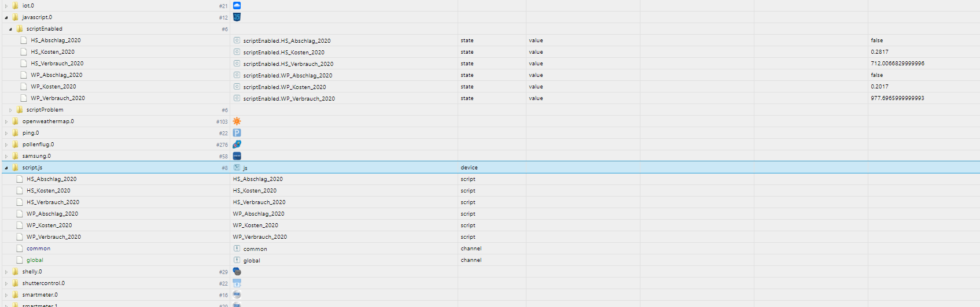
Task: Select WP_Kosten_2020 under script.js
Action: coord(49,225)
